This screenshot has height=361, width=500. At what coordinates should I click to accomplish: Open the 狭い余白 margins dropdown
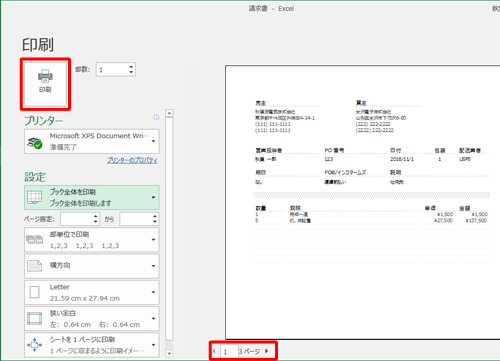[92, 319]
